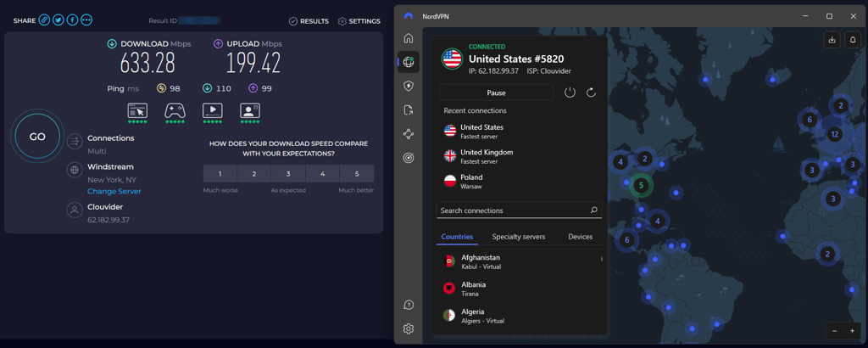Viewport: 868px width, 348px height.
Task: Click the Connections multi icon
Action: click(x=75, y=143)
